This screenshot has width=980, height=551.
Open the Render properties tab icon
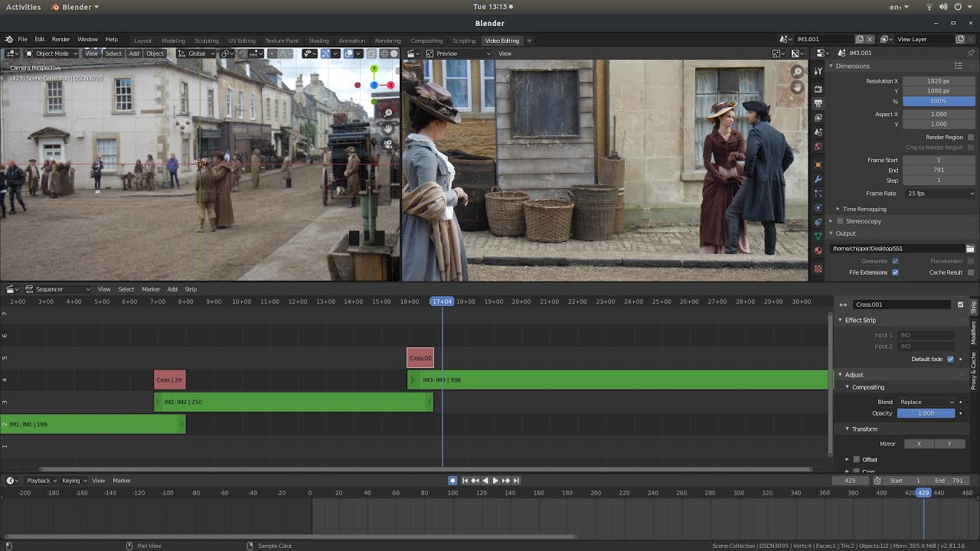click(818, 89)
